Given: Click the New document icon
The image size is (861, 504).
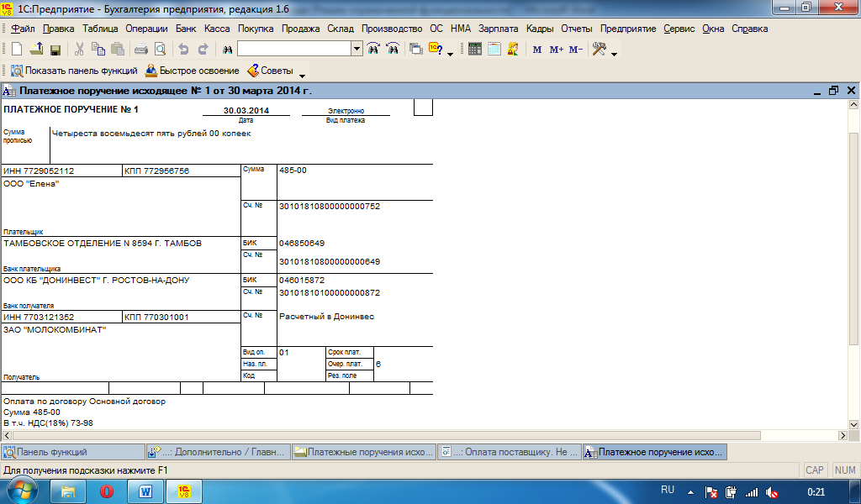Looking at the screenshot, I should 17,50.
